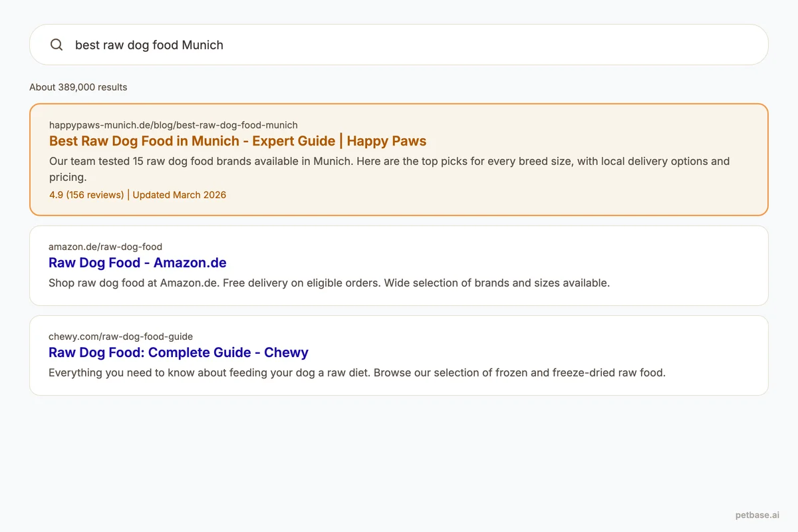This screenshot has width=798, height=532.
Task: Click the 4.9 (156 reviews) rating text
Action: pos(86,195)
